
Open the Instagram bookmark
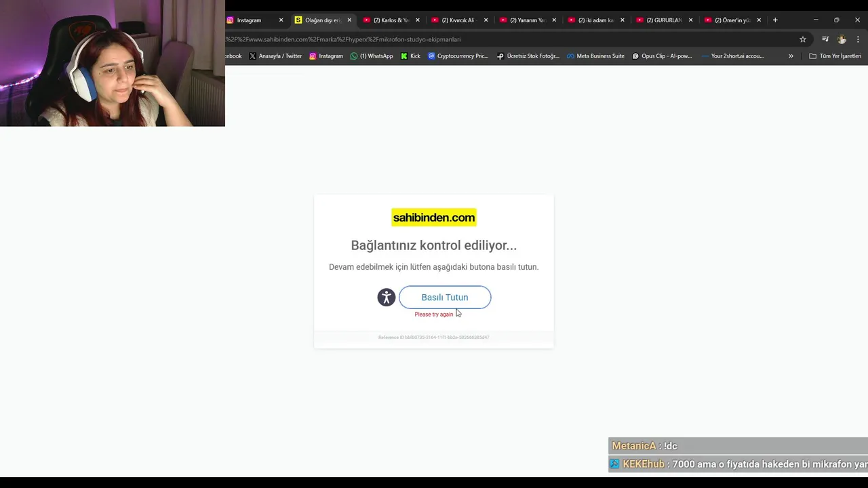coord(326,56)
